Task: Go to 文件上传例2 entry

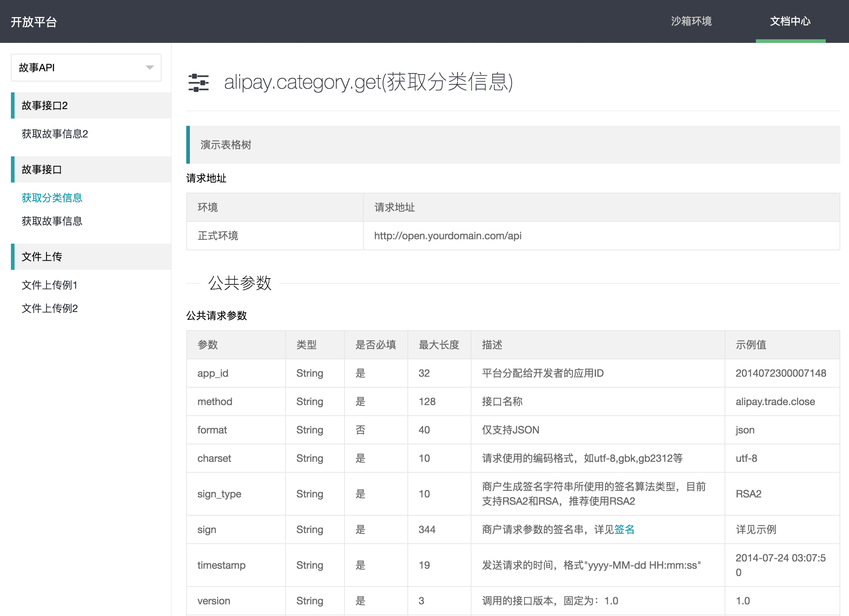Action: [49, 308]
